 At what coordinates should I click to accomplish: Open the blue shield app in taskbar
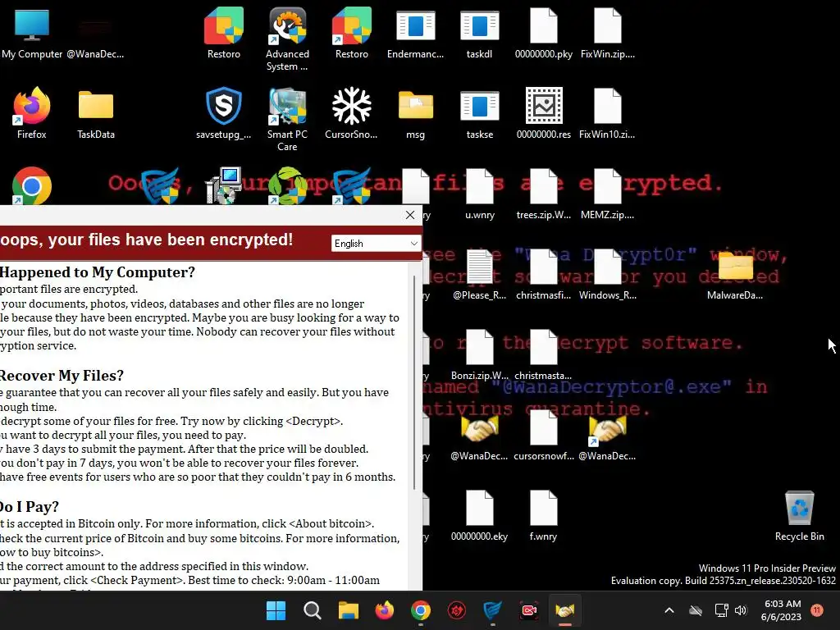492,610
